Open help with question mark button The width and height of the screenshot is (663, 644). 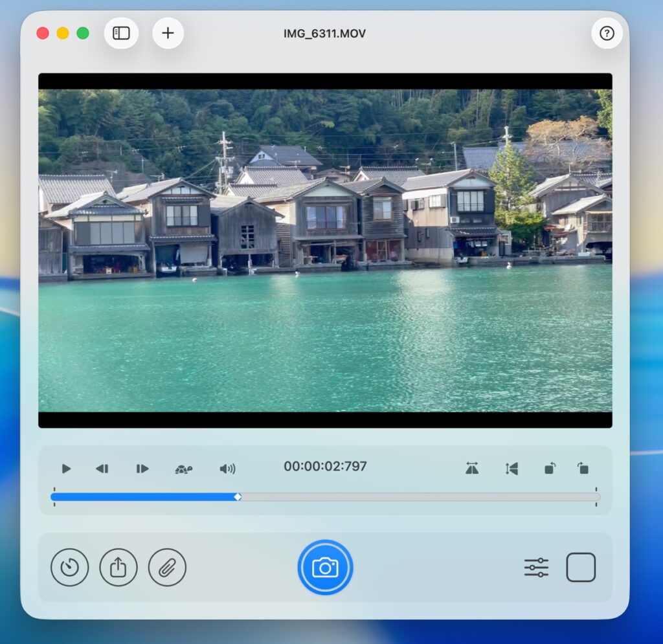coord(607,33)
